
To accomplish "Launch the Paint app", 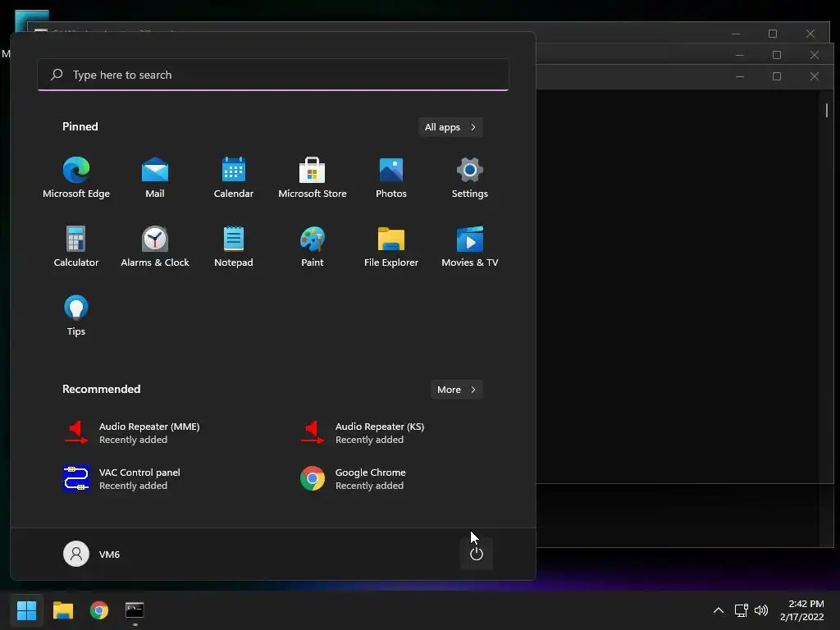I will pyautogui.click(x=313, y=246).
